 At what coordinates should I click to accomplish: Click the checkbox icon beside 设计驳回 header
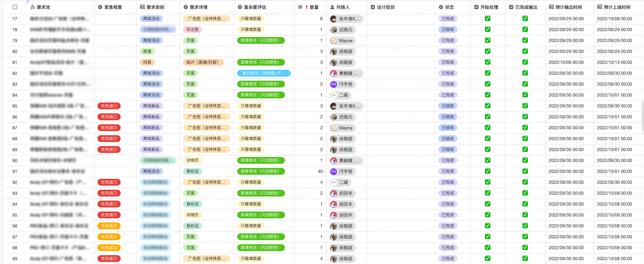point(373,7)
